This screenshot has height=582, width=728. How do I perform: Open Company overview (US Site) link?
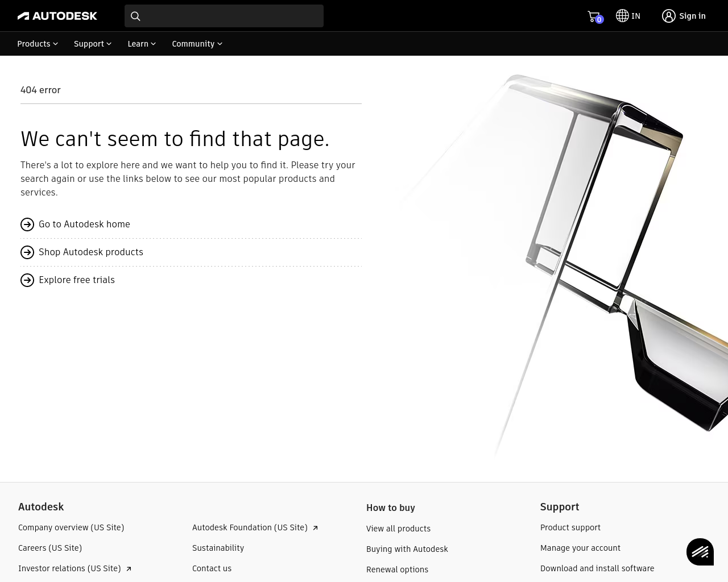click(71, 527)
